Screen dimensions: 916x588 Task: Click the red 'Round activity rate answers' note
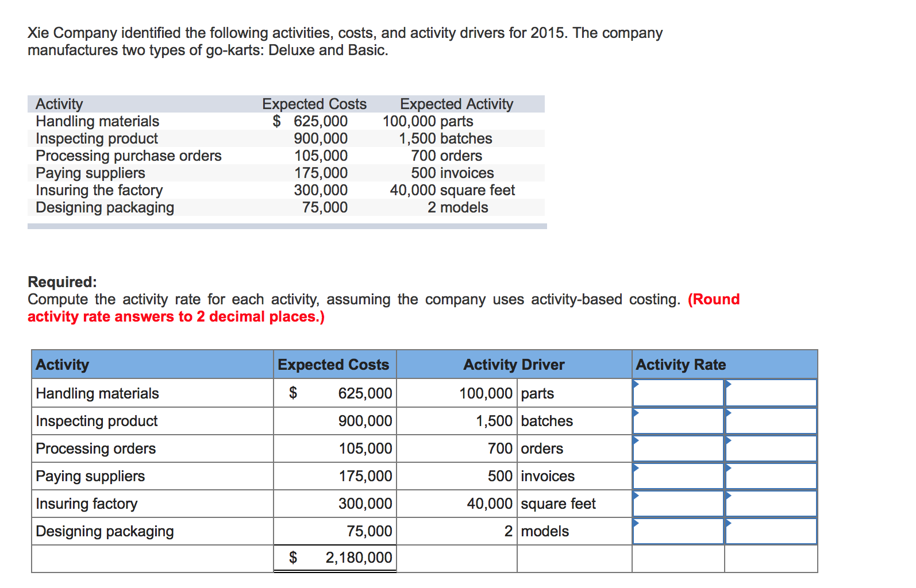[x=384, y=308]
